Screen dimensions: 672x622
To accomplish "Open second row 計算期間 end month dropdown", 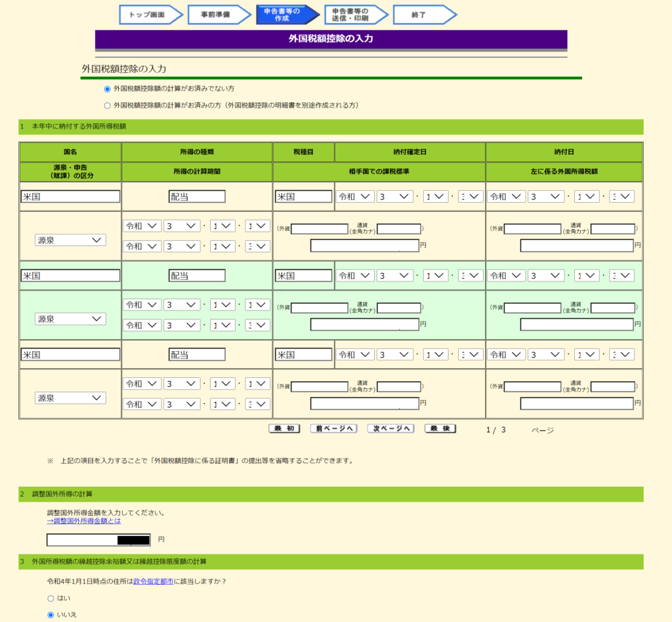I will point(222,325).
